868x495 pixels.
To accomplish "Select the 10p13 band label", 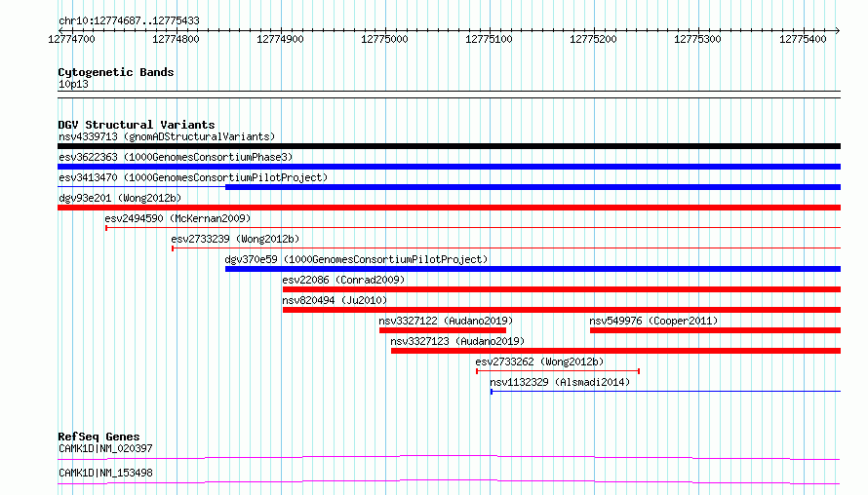I will tap(73, 84).
